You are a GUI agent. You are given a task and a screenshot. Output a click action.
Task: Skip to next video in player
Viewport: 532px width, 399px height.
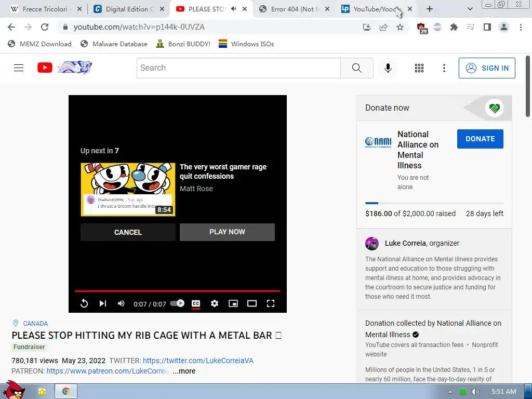[x=102, y=303]
